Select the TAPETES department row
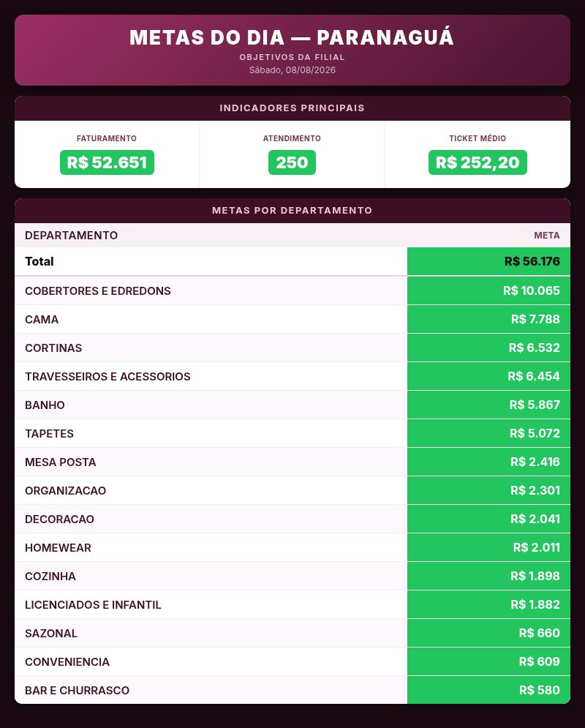585x728 pixels. [292, 434]
